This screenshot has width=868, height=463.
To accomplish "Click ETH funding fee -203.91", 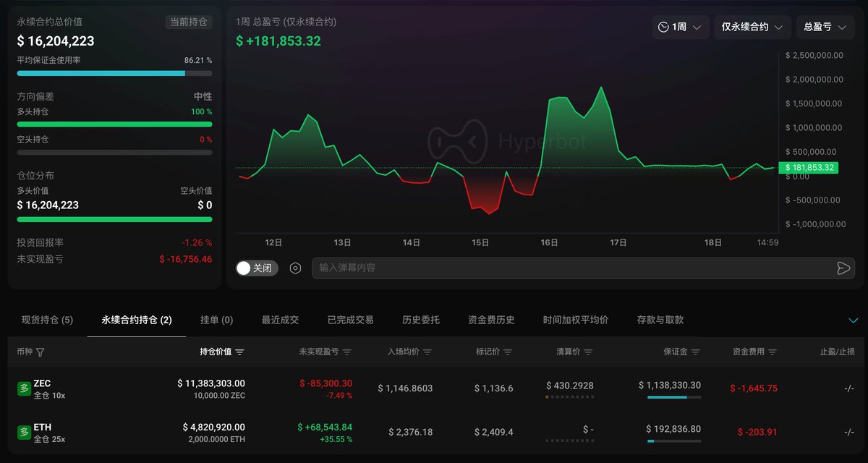I will pos(757,433).
